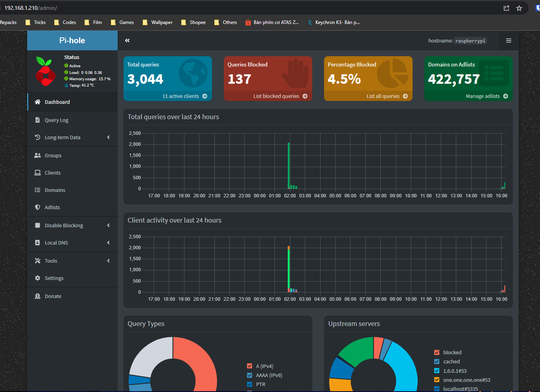Click the Tools wrench icon
The width and height of the screenshot is (540, 392).
pyautogui.click(x=37, y=261)
